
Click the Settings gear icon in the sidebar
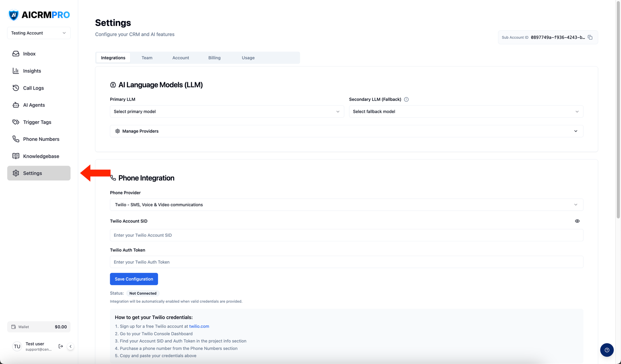point(16,173)
